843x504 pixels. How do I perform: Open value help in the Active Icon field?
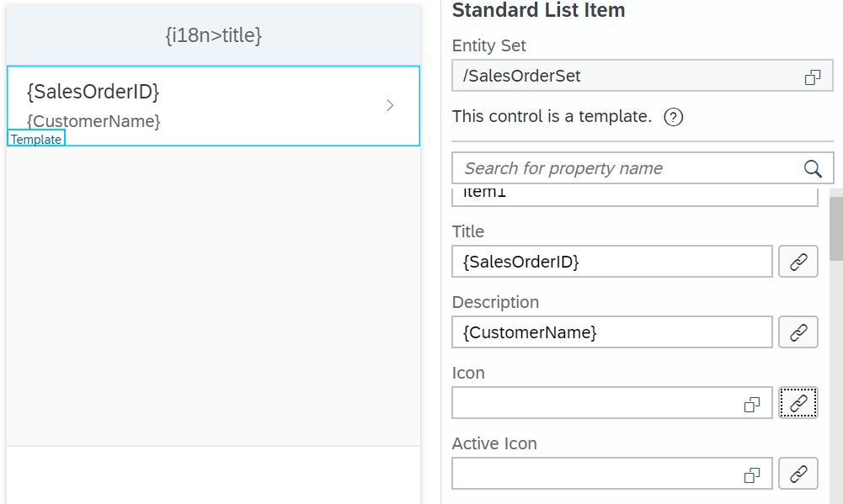[x=752, y=475]
